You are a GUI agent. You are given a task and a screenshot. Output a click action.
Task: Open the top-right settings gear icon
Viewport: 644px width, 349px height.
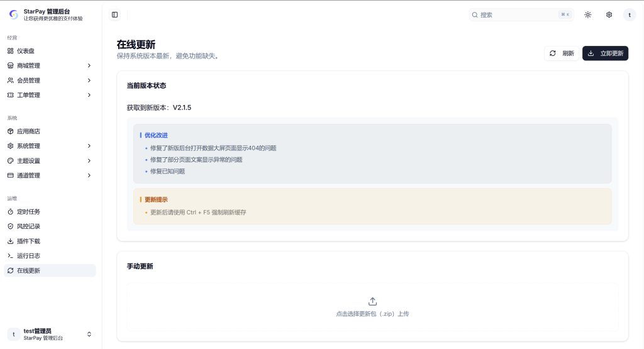pyautogui.click(x=609, y=15)
